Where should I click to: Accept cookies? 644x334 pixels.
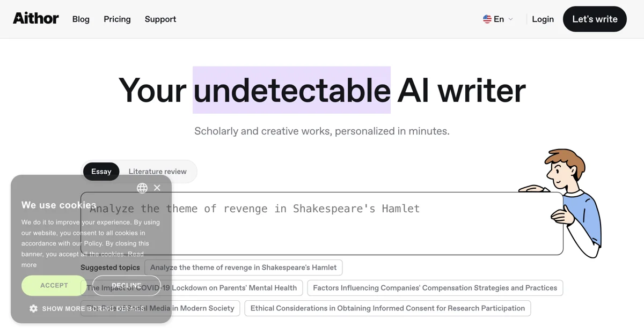point(54,285)
